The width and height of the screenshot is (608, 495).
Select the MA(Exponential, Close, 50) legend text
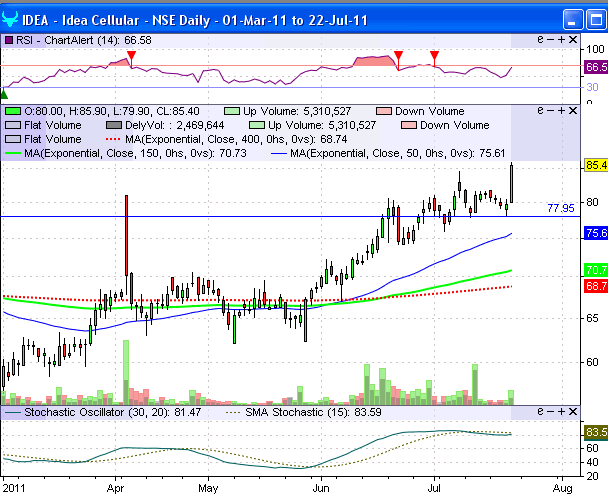(x=398, y=153)
